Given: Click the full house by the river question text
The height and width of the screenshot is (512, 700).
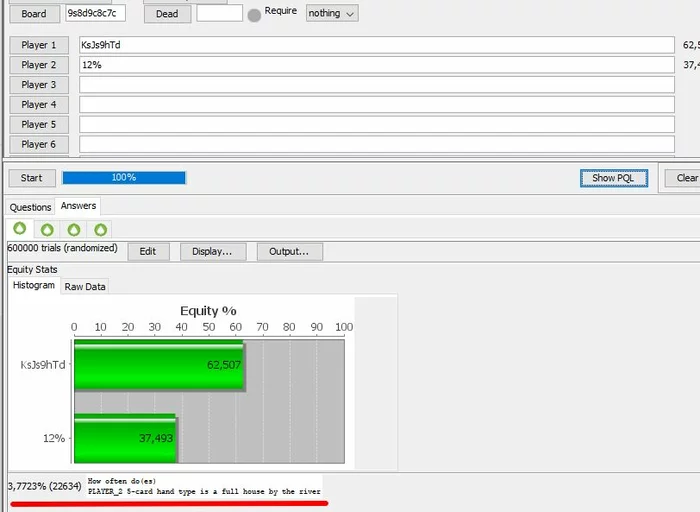Looking at the screenshot, I should (x=204, y=486).
